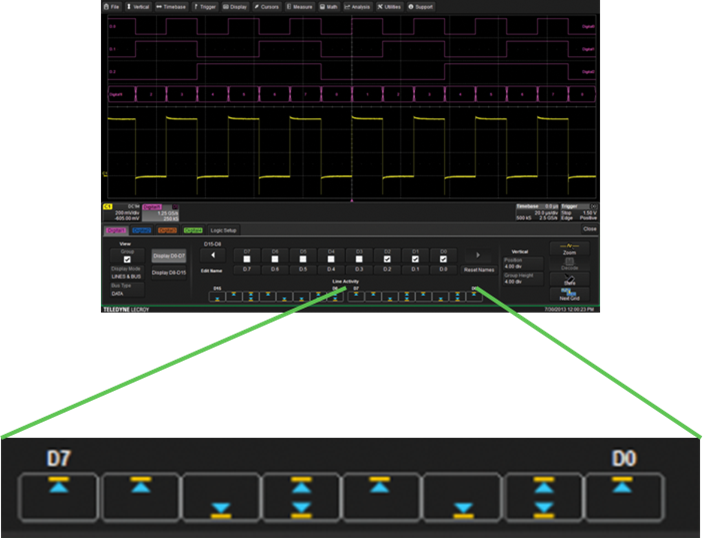The width and height of the screenshot is (703, 538).
Task: Click the Next Grid icon button
Action: click(569, 295)
